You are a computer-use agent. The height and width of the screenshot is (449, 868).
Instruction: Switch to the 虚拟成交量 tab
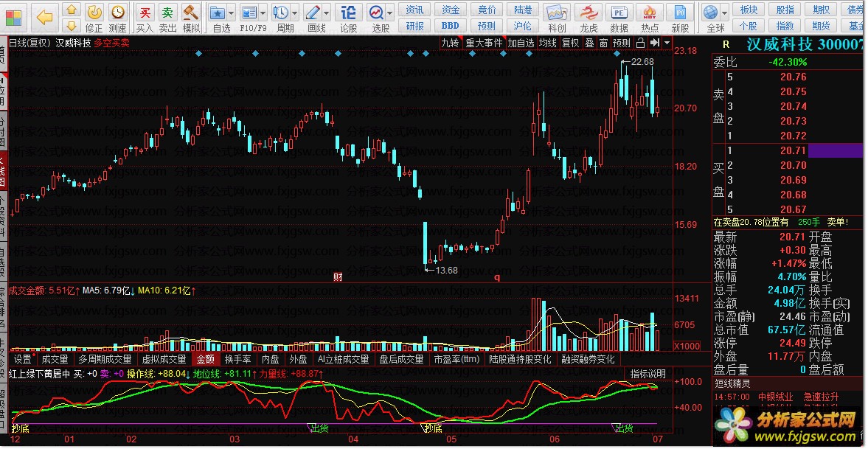tap(164, 359)
